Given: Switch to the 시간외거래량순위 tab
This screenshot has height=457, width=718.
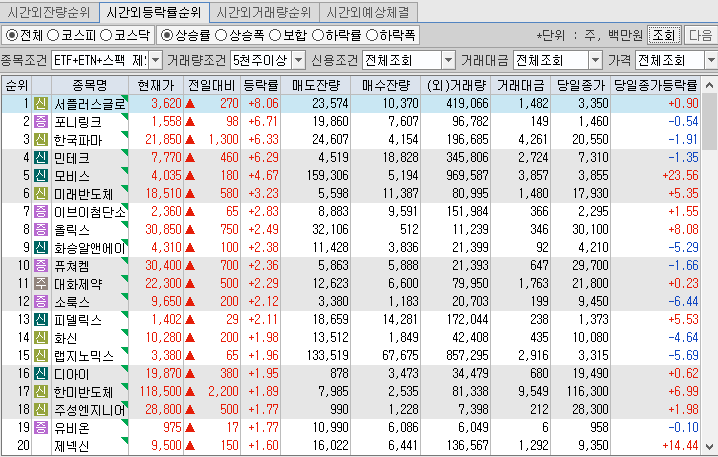Looking at the screenshot, I should (x=264, y=12).
